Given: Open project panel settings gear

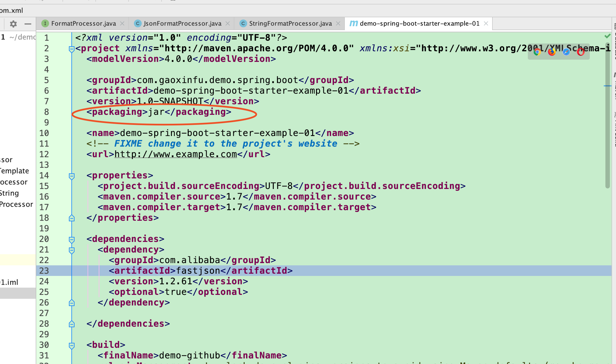Looking at the screenshot, I should click(13, 24).
